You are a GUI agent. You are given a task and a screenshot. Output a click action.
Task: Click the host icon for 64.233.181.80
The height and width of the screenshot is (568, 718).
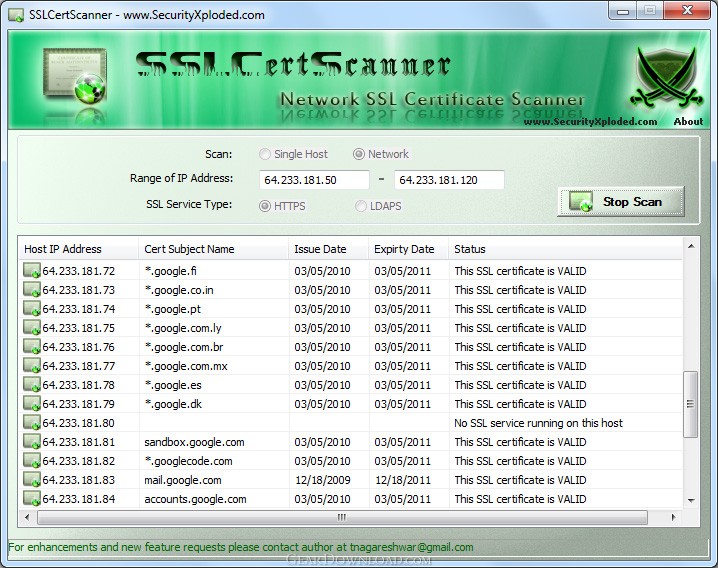(32, 423)
